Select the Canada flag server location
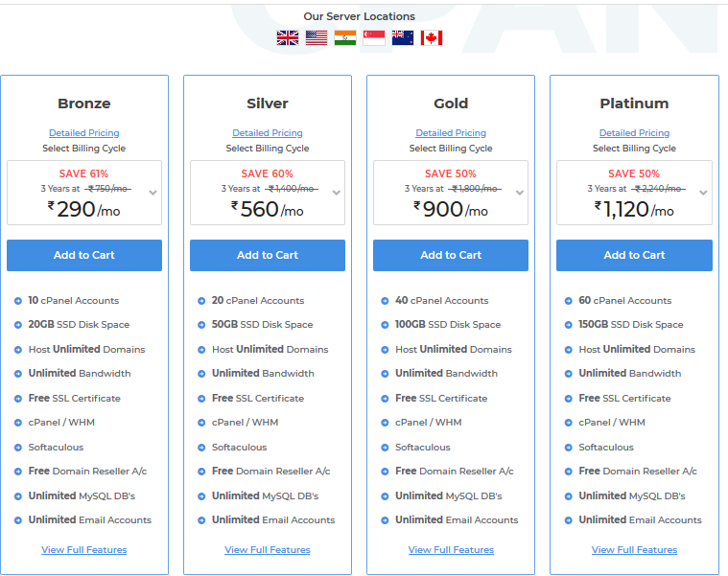The image size is (728, 576). [x=432, y=38]
